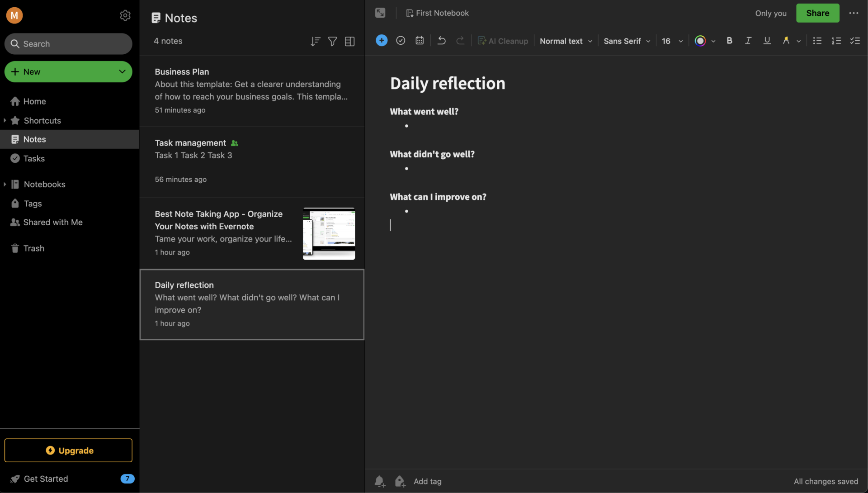
Task: Toggle italic formatting
Action: pyautogui.click(x=748, y=41)
